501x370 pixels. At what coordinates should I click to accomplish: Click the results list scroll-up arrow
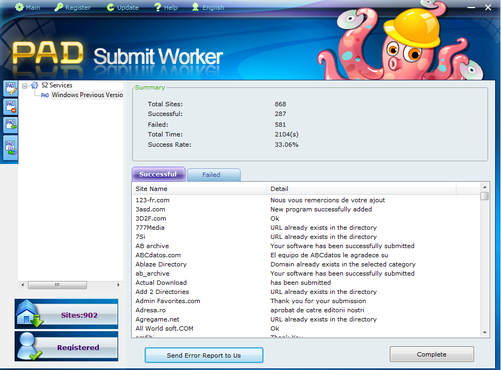pos(485,187)
